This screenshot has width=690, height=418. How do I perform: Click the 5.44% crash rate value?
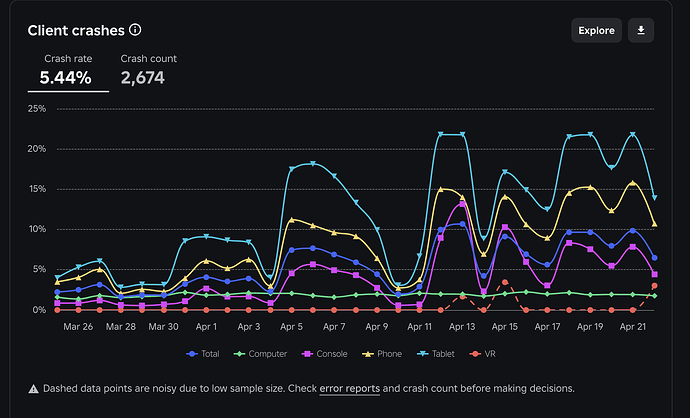[x=66, y=78]
